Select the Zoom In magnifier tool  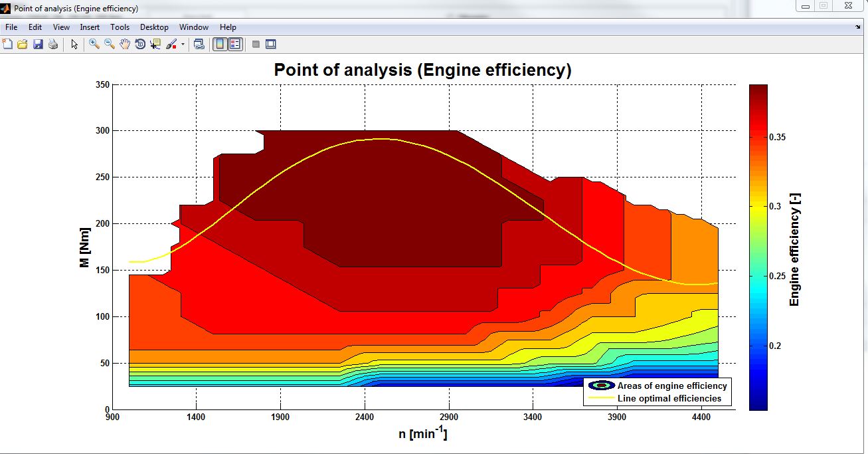[x=94, y=45]
